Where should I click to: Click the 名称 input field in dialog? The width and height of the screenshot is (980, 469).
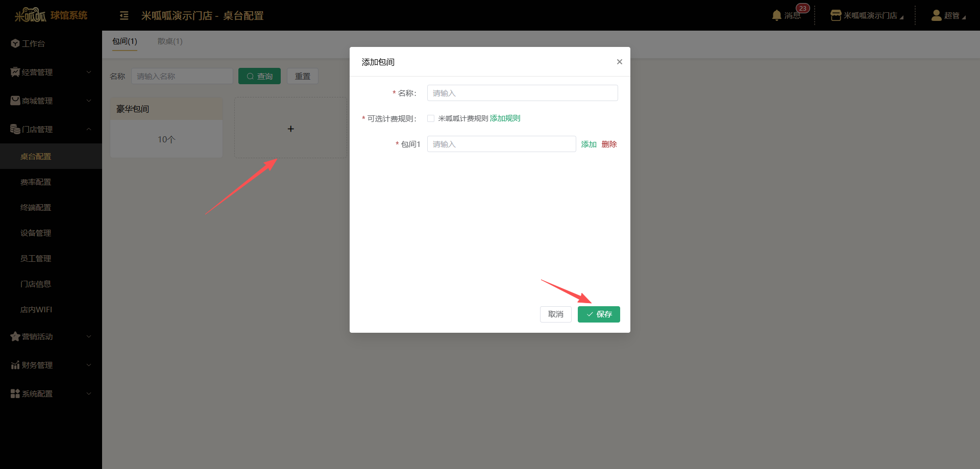[522, 93]
